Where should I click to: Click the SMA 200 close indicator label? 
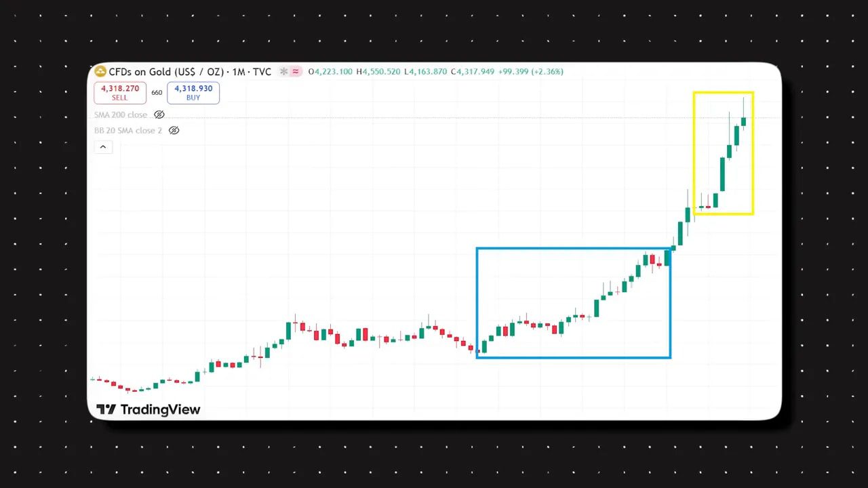(121, 115)
